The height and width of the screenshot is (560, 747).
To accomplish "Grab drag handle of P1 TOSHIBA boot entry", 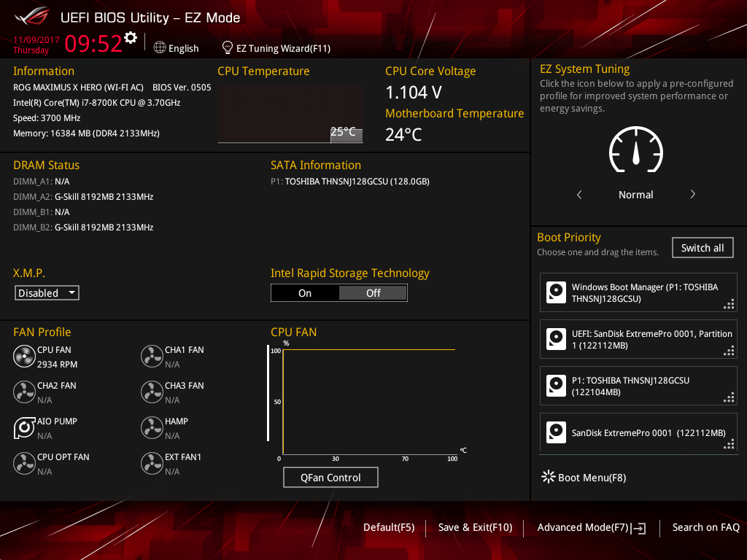I will tap(729, 397).
